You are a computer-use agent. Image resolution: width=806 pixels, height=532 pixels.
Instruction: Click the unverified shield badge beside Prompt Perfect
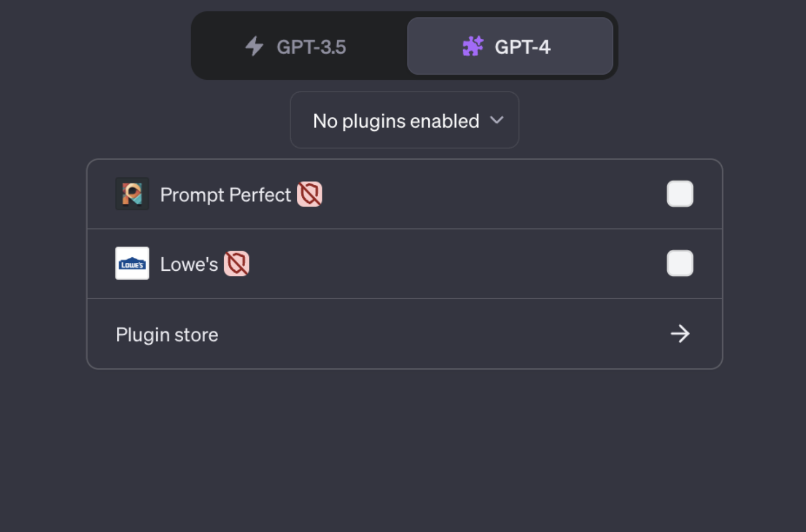tap(310, 194)
